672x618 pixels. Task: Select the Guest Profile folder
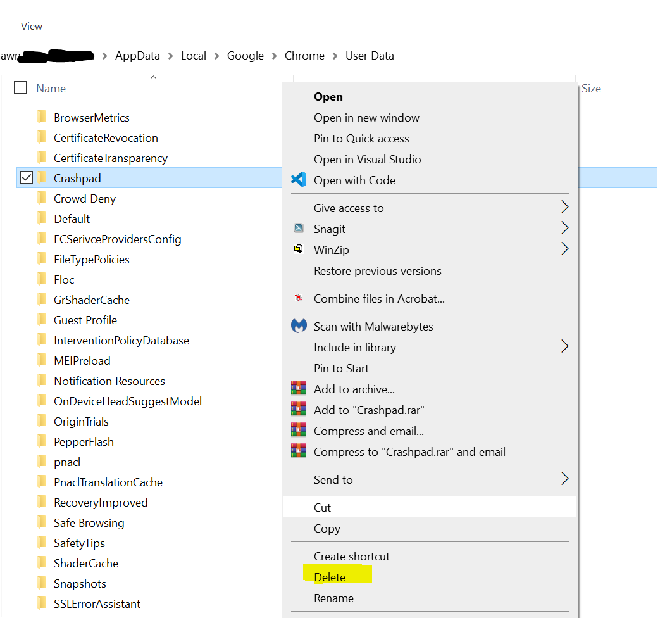(85, 320)
